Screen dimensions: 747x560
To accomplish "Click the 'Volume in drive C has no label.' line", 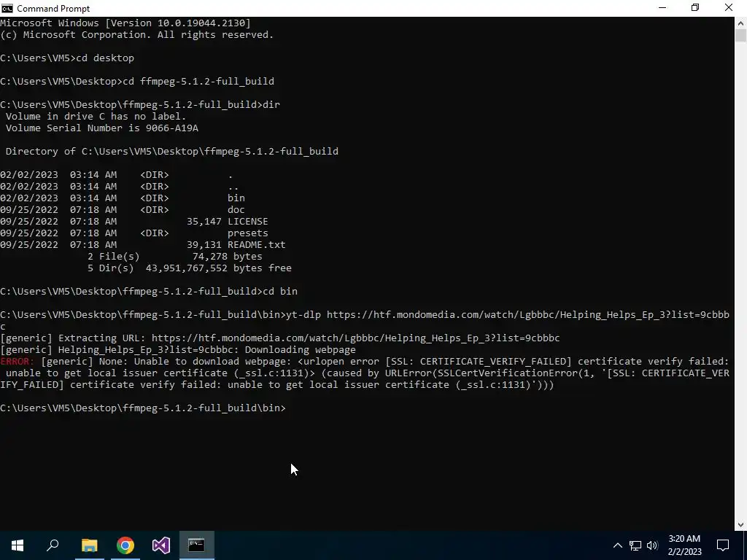I will point(96,117).
